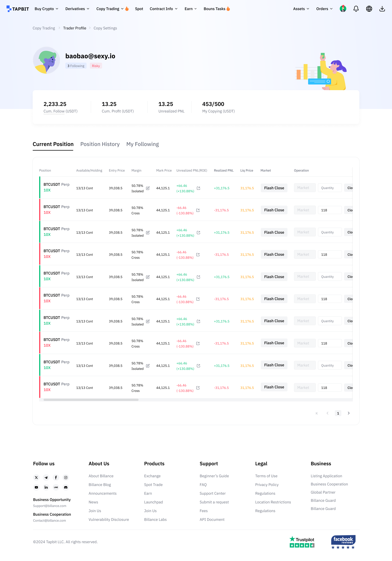Screen dimensions: 392x561
Task: Expand the Buy Crypto dropdown
Action: coord(46,9)
